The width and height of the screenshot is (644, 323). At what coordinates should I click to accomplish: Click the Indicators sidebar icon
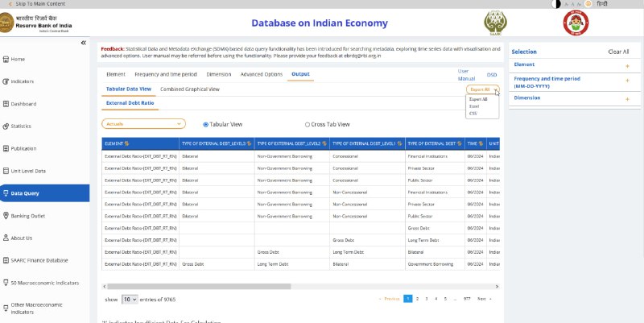coord(6,81)
